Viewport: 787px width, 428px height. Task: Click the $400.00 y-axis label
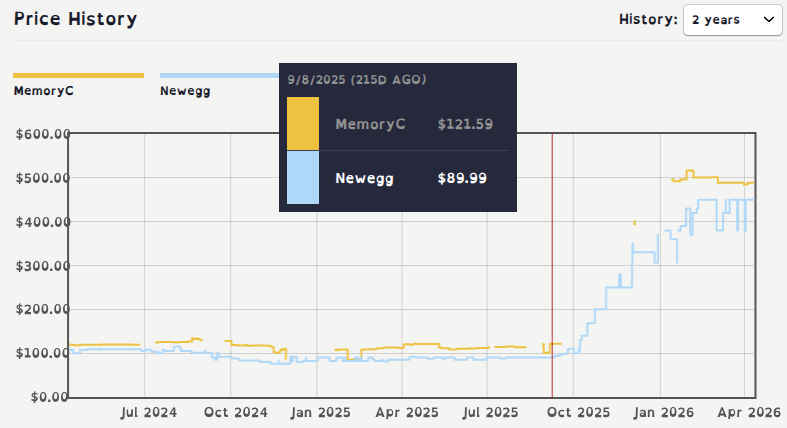tap(43, 222)
